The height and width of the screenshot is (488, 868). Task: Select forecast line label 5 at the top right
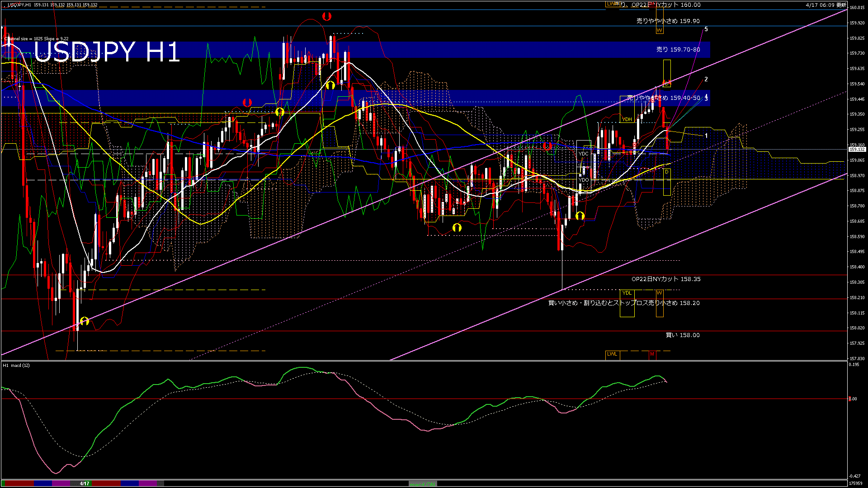tap(706, 29)
